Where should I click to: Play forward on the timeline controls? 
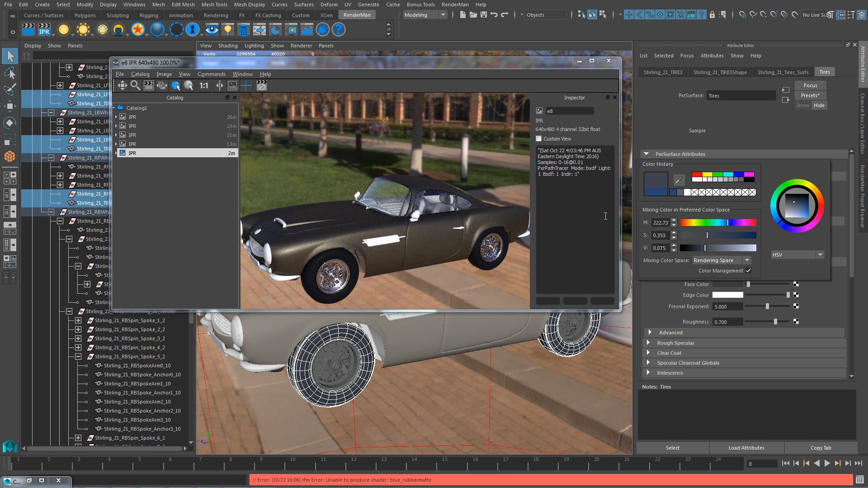(827, 463)
